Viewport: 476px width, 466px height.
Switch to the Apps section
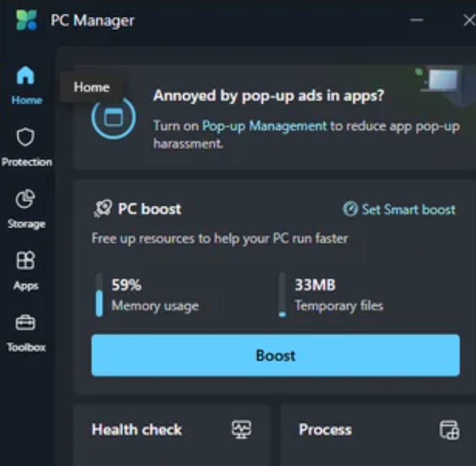26,271
